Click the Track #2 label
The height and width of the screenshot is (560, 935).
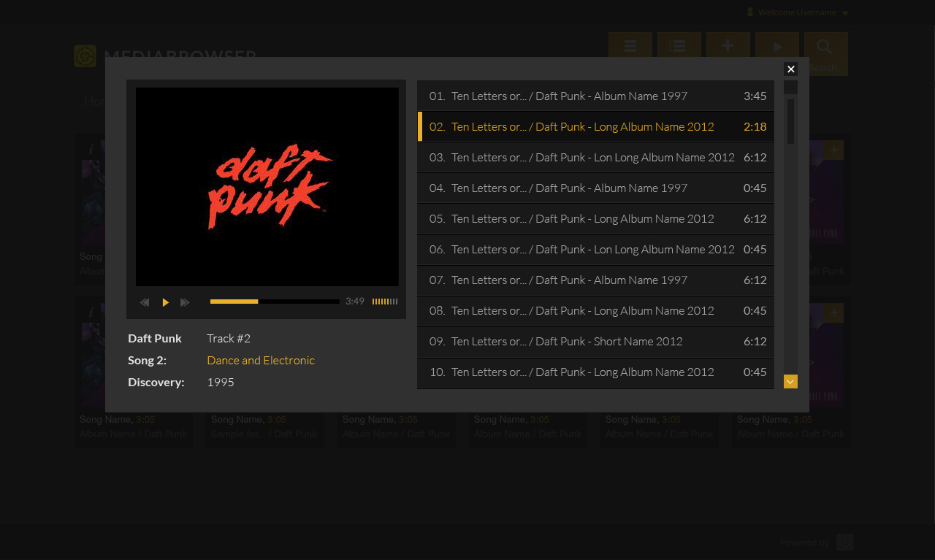(229, 338)
